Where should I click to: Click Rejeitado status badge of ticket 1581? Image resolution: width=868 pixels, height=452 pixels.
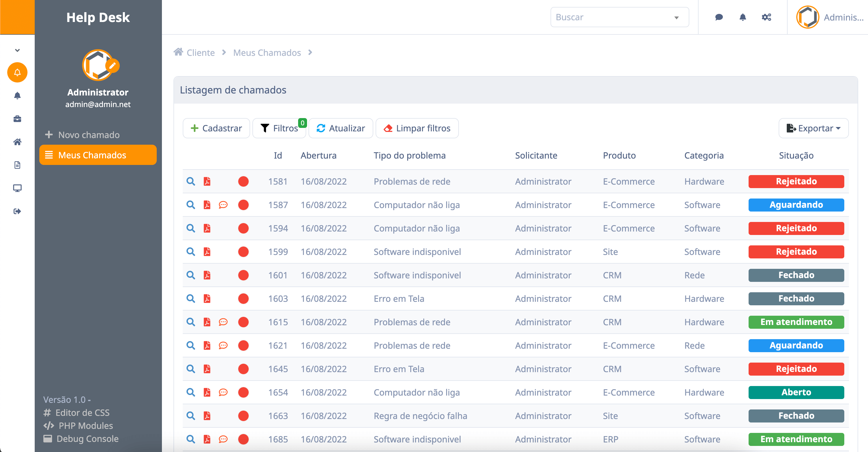tap(796, 181)
